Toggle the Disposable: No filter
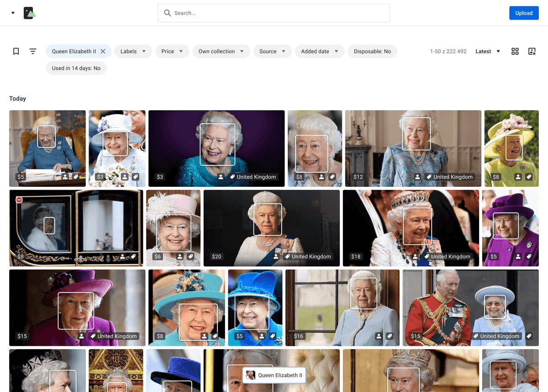 372,51
